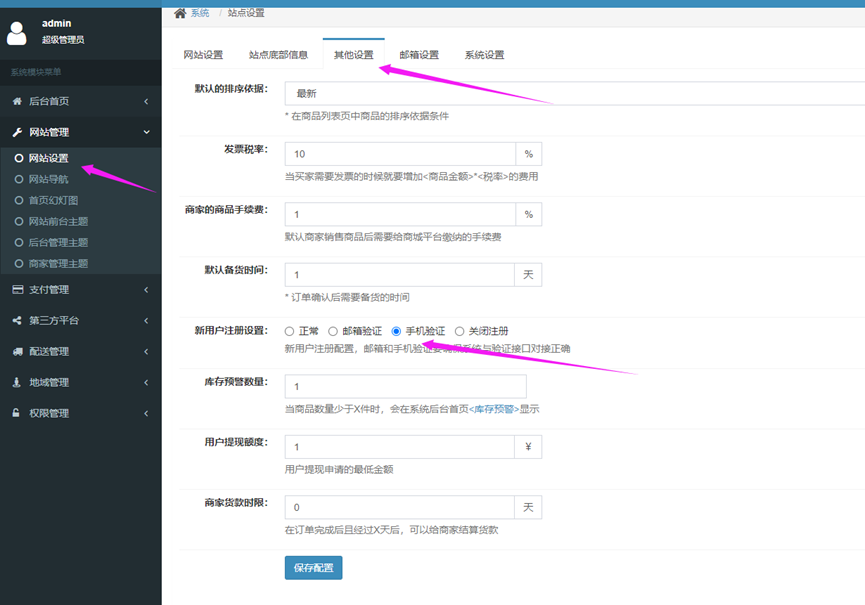
Task: Click the 后台首页 home icon in sidebar
Action: pyautogui.click(x=17, y=101)
